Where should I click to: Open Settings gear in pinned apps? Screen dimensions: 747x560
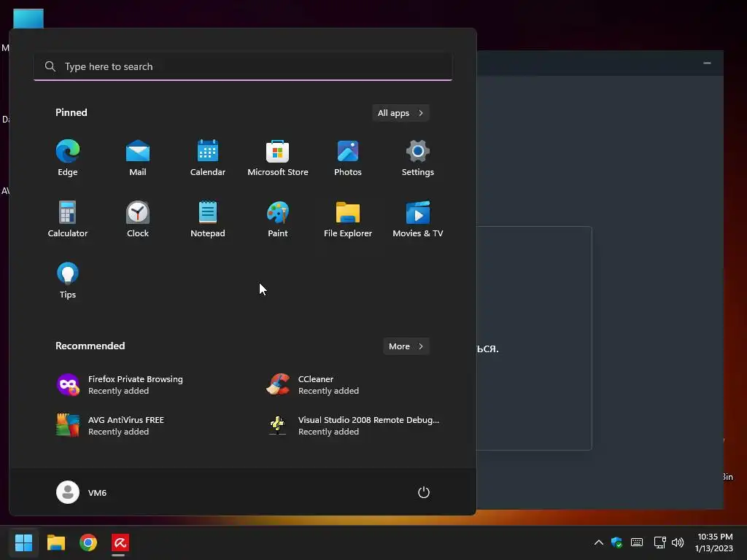pyautogui.click(x=418, y=158)
